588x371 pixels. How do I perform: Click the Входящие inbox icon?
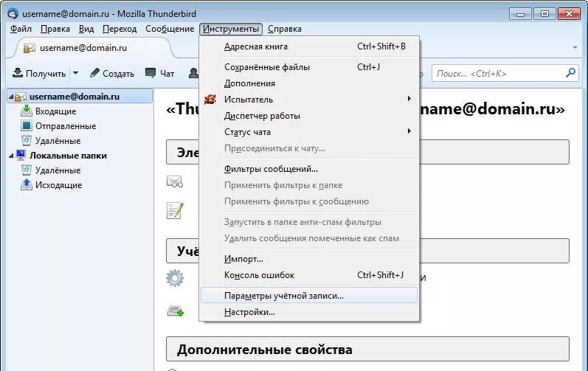pyautogui.click(x=27, y=111)
